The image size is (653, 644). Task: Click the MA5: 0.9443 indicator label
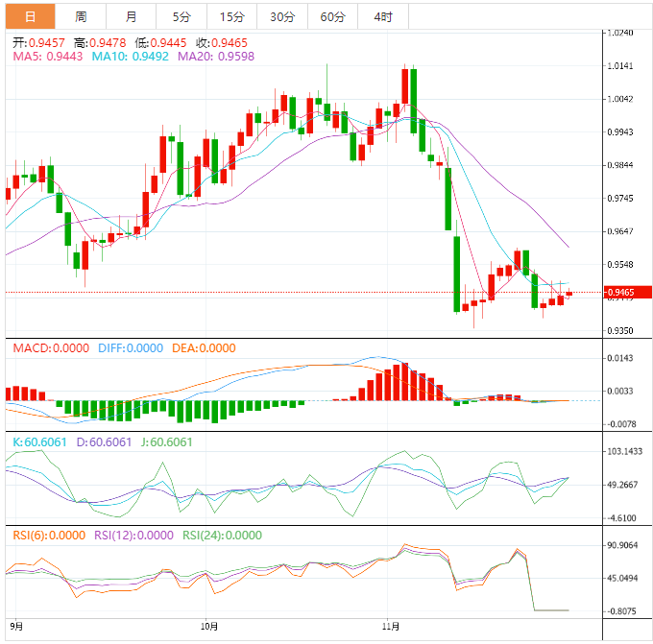coord(48,57)
